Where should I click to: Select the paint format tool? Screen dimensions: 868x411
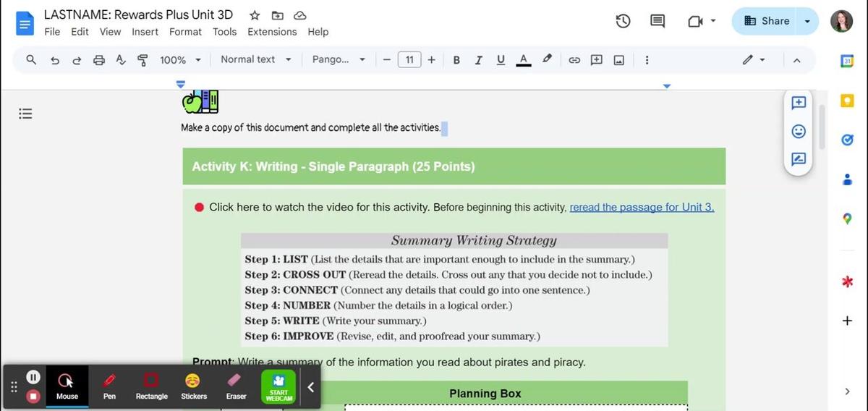point(142,60)
